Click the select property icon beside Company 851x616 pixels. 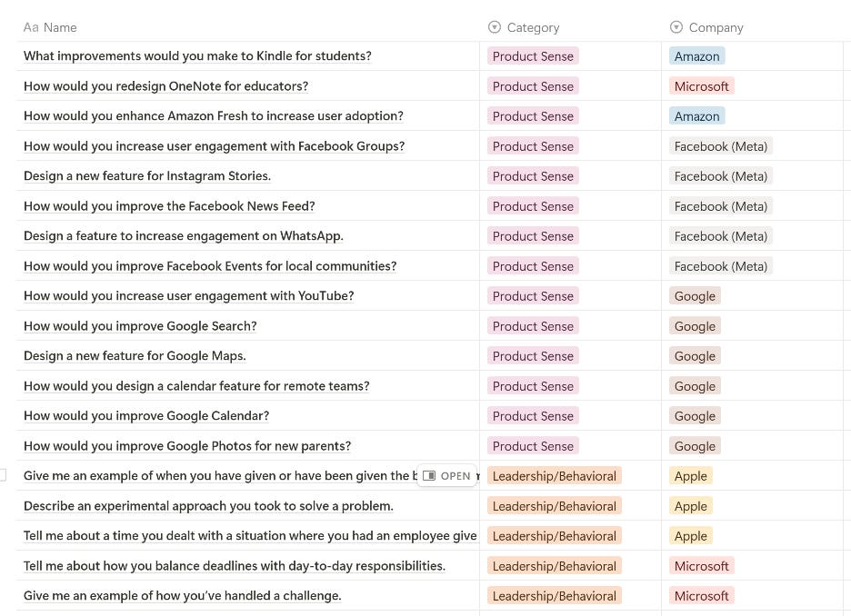[x=676, y=27]
